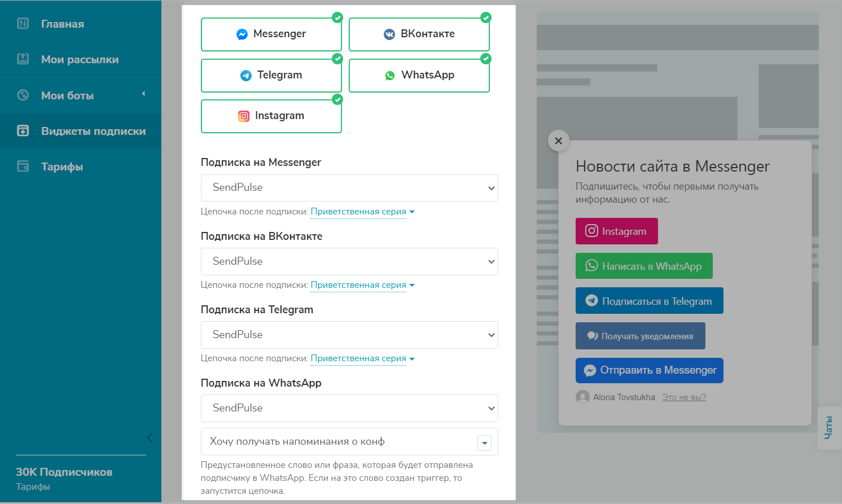Click the Alona Tovstukha name text
The image size is (842, 504).
(x=624, y=397)
